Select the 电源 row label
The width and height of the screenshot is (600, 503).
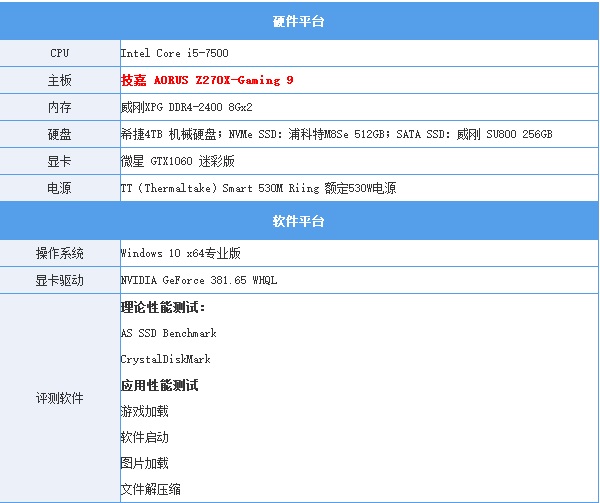(59, 188)
